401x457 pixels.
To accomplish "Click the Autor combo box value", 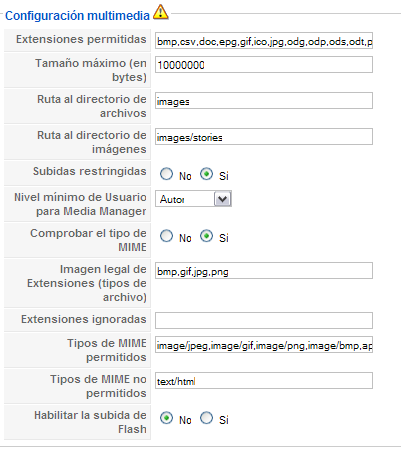I will point(185,199).
